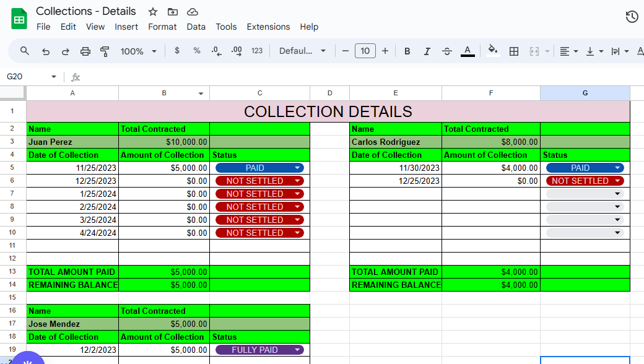Viewport: 644px width, 364px height.
Task: Open the File menu
Action: click(43, 27)
